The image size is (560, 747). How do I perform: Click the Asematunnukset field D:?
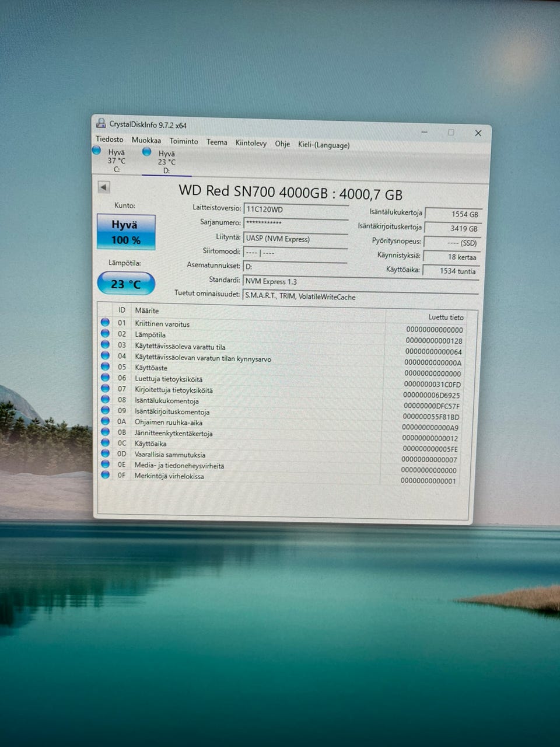[x=295, y=267]
